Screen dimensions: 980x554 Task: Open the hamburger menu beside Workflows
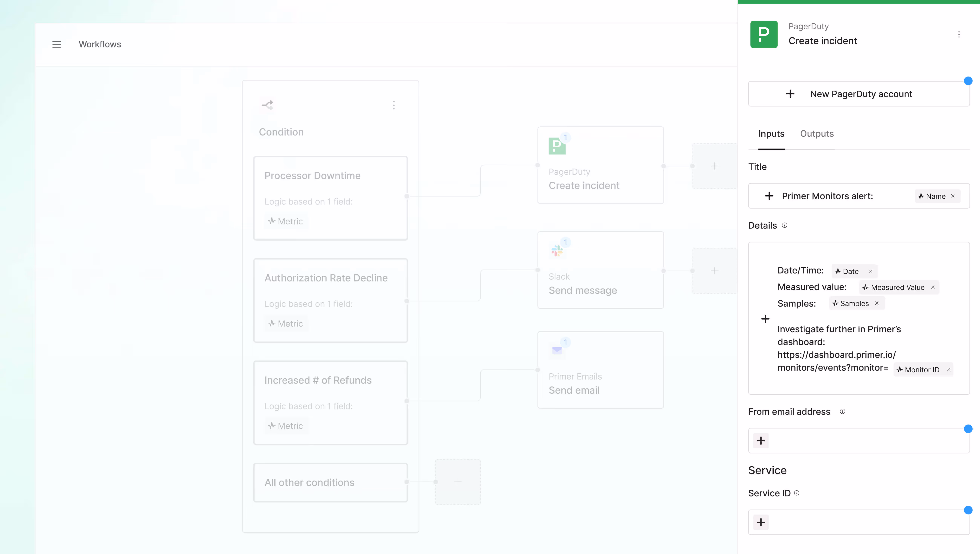(x=57, y=44)
